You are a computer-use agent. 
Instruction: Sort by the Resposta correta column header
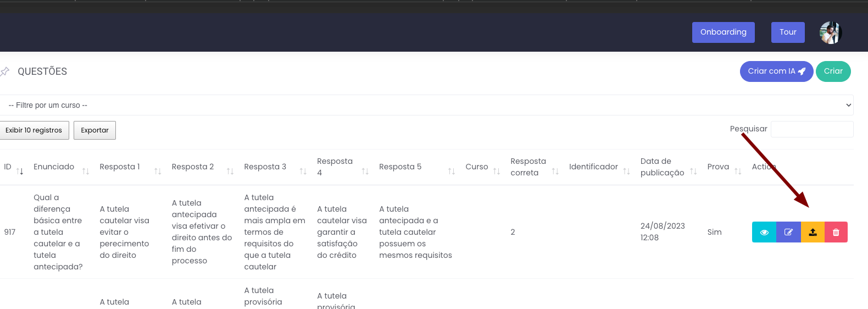pos(528,167)
